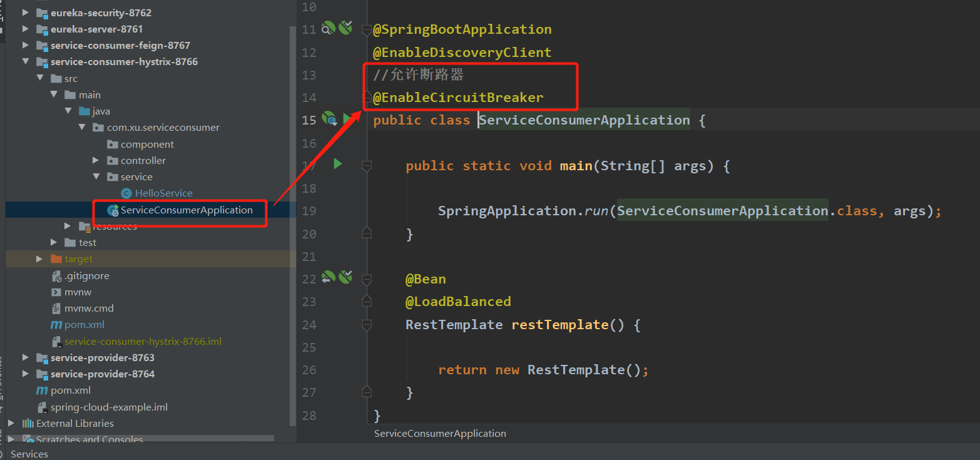This screenshot has height=460, width=980.
Task: Expand service-consumer-feign-8767 module
Action: (x=25, y=45)
